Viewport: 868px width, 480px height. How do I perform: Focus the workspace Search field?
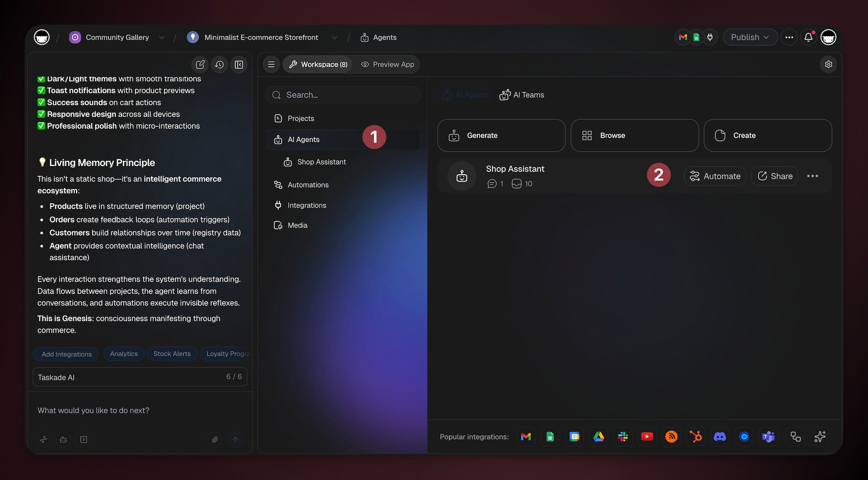click(343, 95)
